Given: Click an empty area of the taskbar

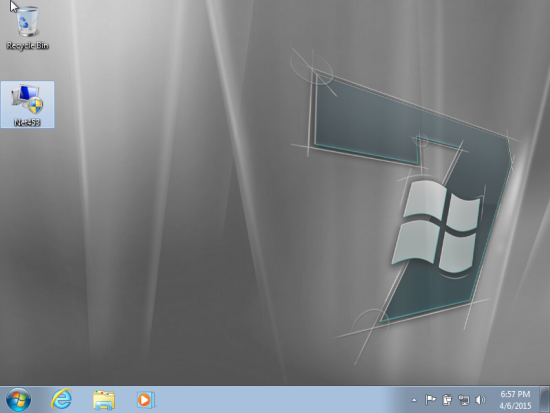Looking at the screenshot, I should (281, 400).
